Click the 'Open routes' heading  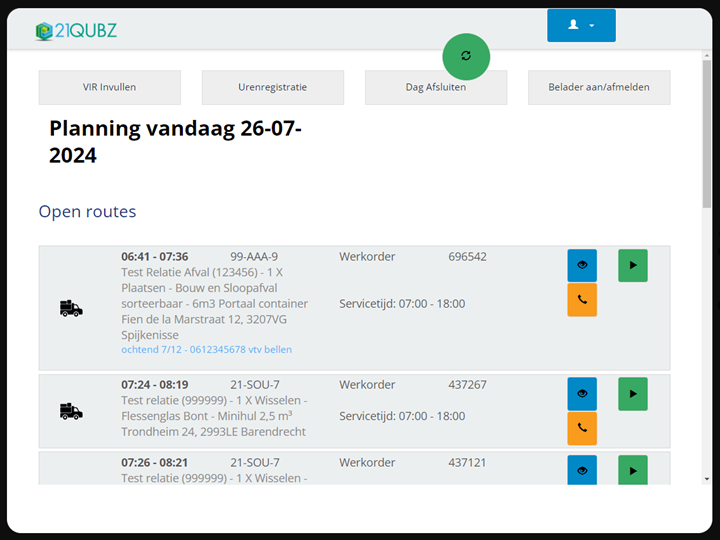[x=87, y=211]
